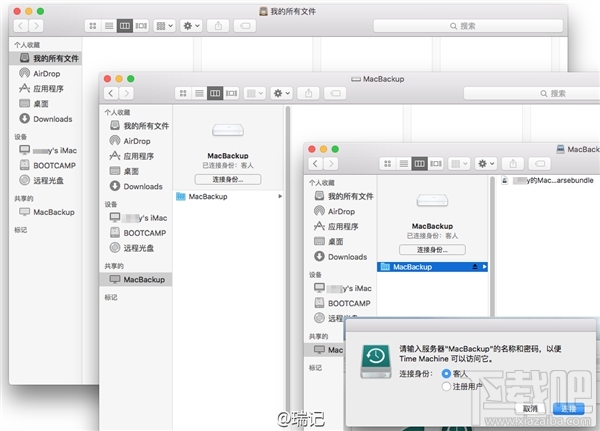The width and height of the screenshot is (600, 431).
Task: Go forward in the rear 我的所有文件 window
Action: point(36,26)
